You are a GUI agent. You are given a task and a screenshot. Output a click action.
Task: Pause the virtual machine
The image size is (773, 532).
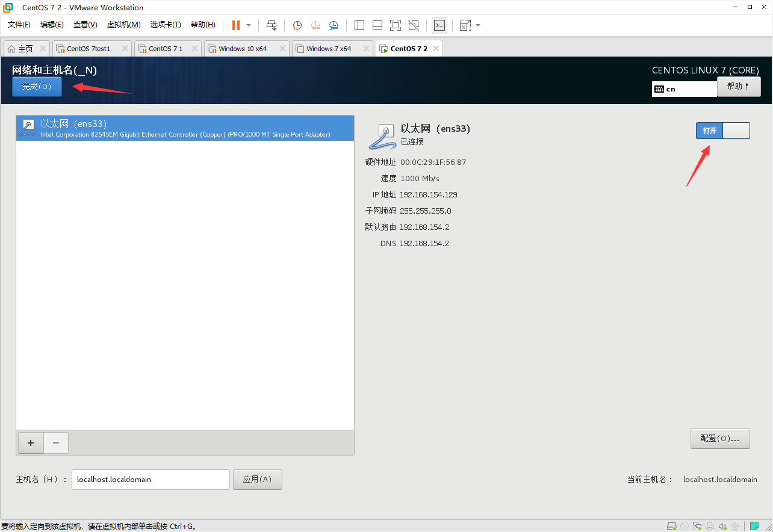236,25
